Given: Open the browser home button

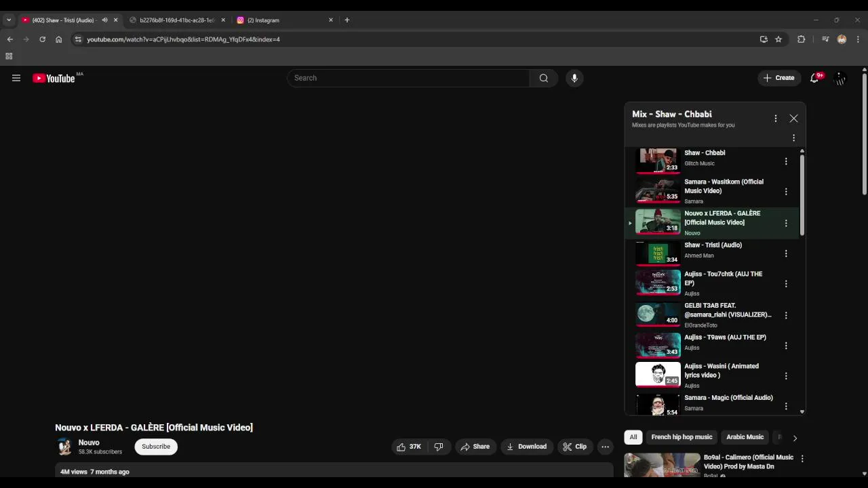Looking at the screenshot, I should click(58, 39).
